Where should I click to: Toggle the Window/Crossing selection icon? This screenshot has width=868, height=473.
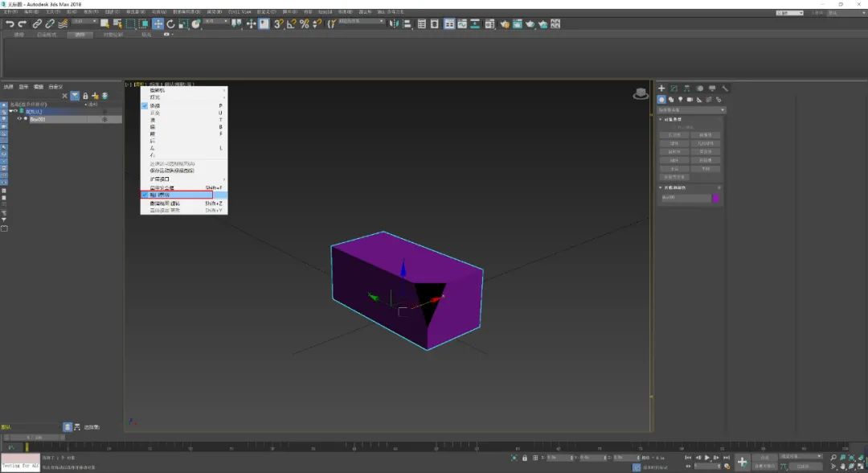[x=144, y=24]
